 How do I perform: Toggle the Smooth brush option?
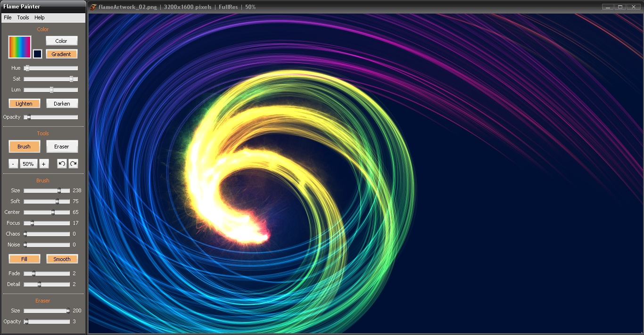tap(62, 259)
